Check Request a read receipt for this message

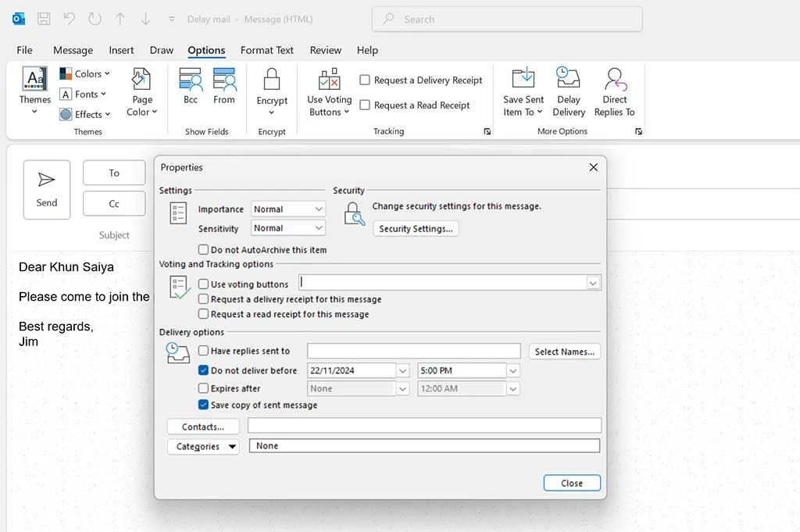204,314
